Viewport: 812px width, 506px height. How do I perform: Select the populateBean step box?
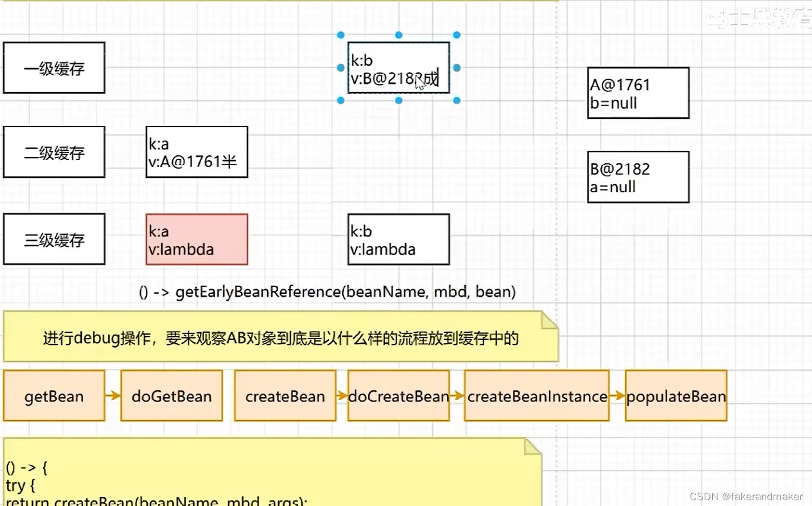pos(676,396)
